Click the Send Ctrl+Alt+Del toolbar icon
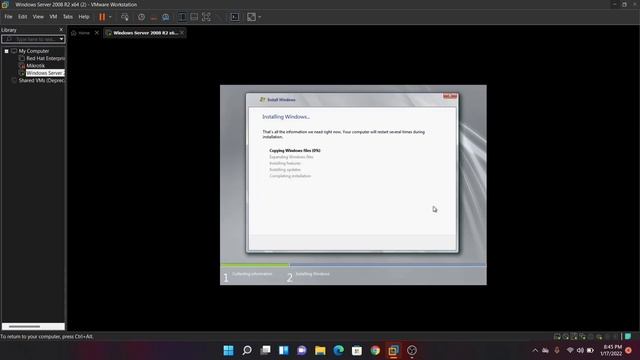Image resolution: width=640 pixels, height=360 pixels. [x=124, y=17]
